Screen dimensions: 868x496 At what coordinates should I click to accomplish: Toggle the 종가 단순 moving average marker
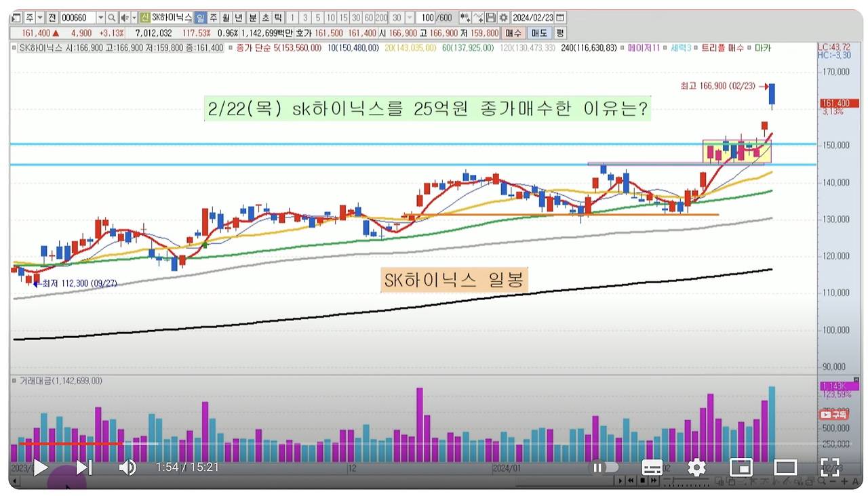point(231,48)
